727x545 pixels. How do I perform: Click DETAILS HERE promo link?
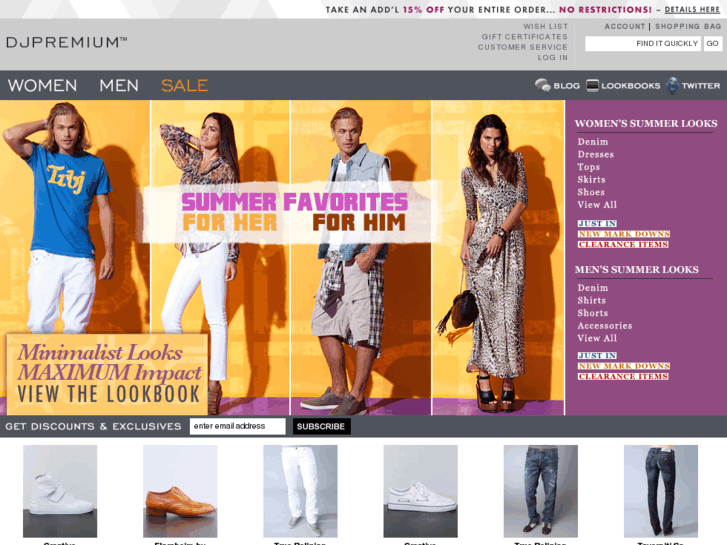(x=692, y=10)
